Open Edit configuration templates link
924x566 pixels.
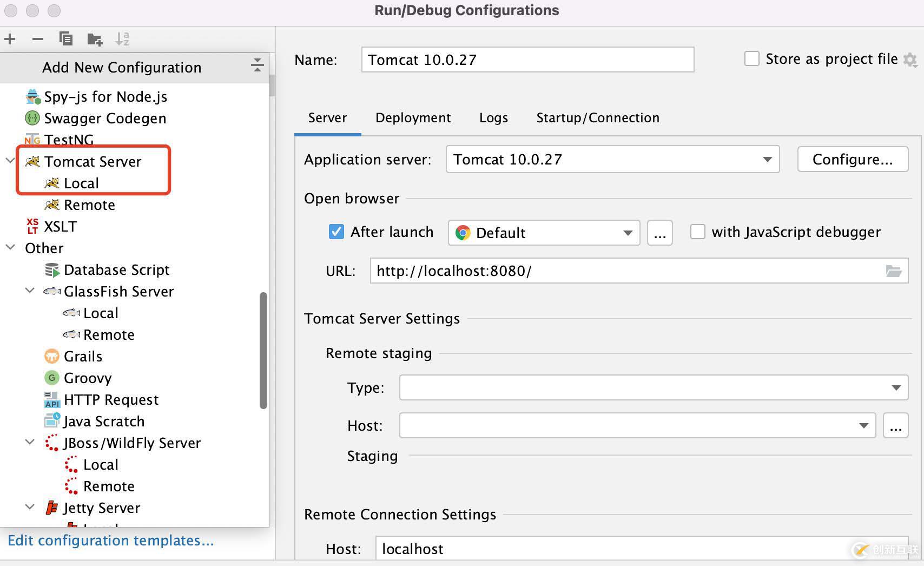tap(111, 540)
